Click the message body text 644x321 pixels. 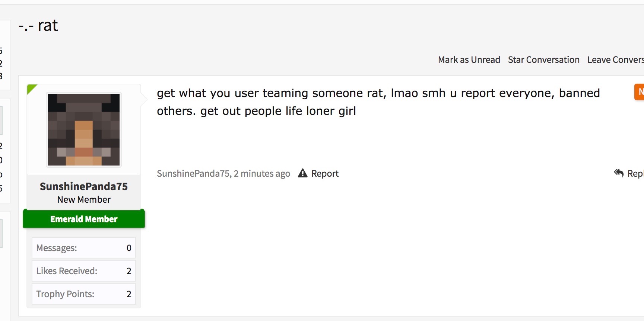tap(378, 102)
